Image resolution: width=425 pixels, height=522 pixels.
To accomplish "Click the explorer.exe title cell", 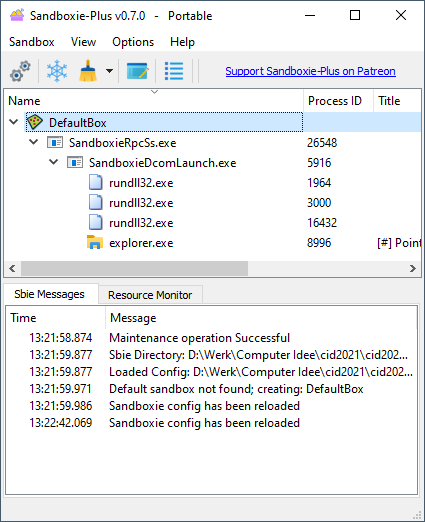I will click(x=399, y=243).
